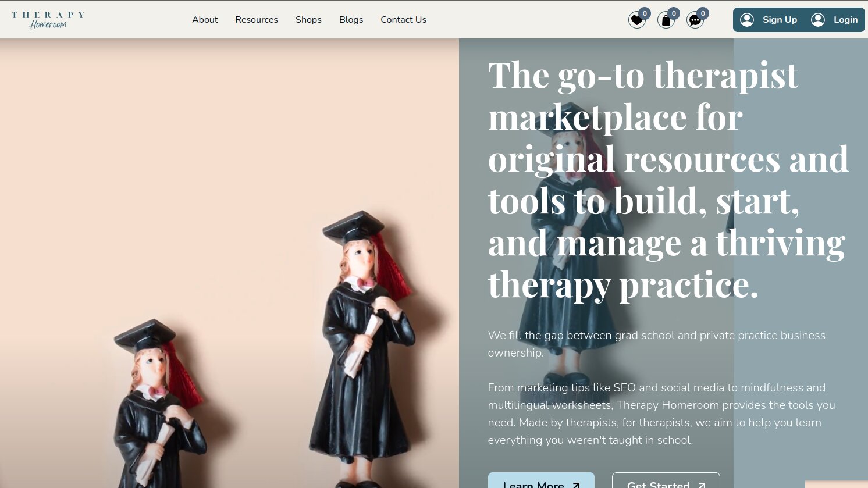Viewport: 868px width, 488px height.
Task: Open the Resources menu item
Action: point(257,20)
